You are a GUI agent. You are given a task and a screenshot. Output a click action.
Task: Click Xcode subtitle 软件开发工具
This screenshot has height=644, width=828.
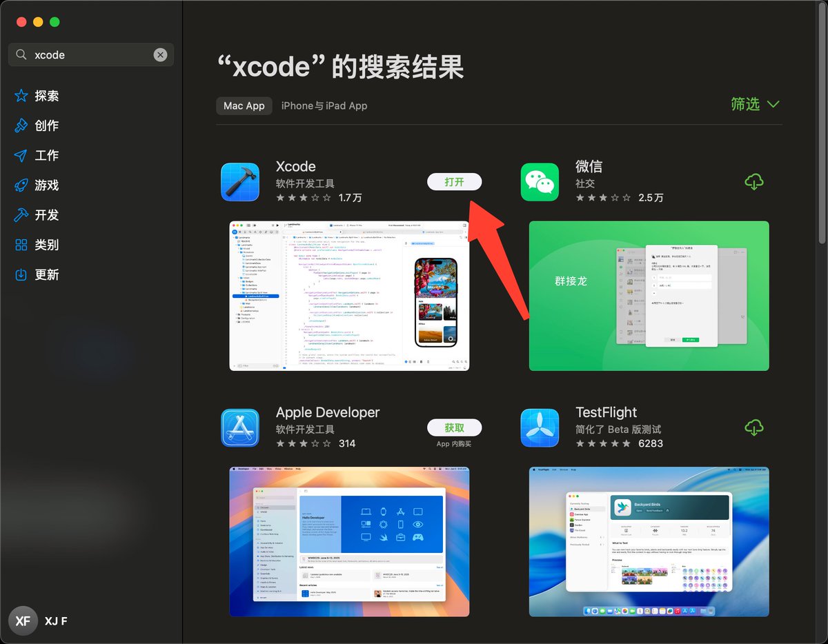coord(305,183)
